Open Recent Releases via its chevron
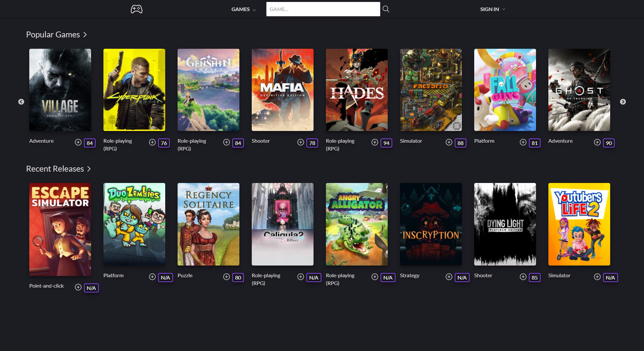 [89, 169]
